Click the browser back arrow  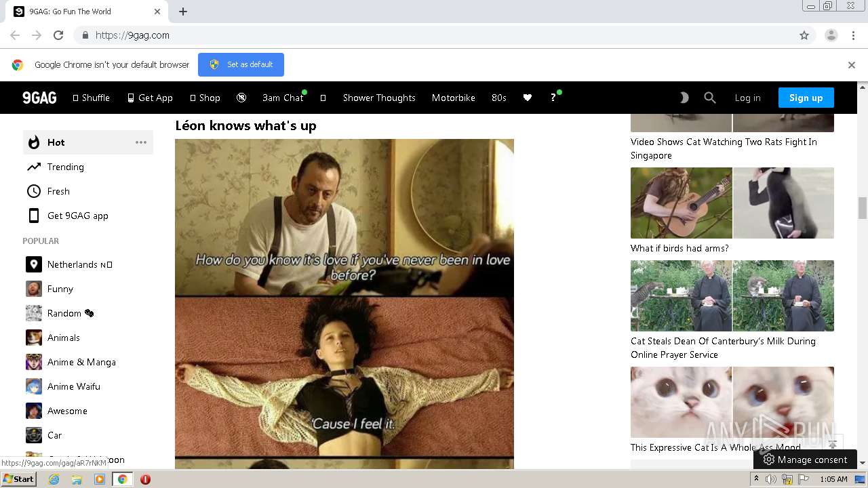15,35
